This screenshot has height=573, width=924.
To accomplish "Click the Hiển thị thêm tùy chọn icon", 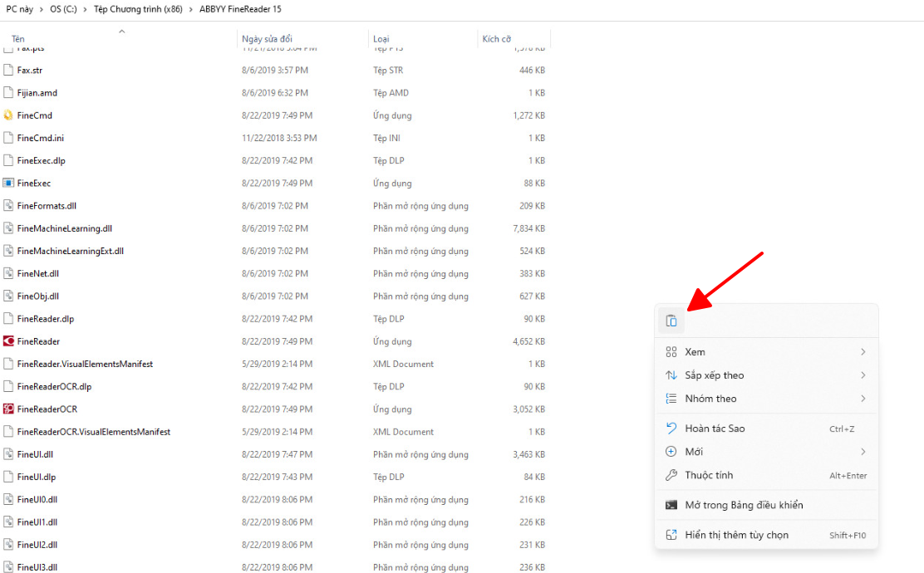I will click(x=671, y=535).
